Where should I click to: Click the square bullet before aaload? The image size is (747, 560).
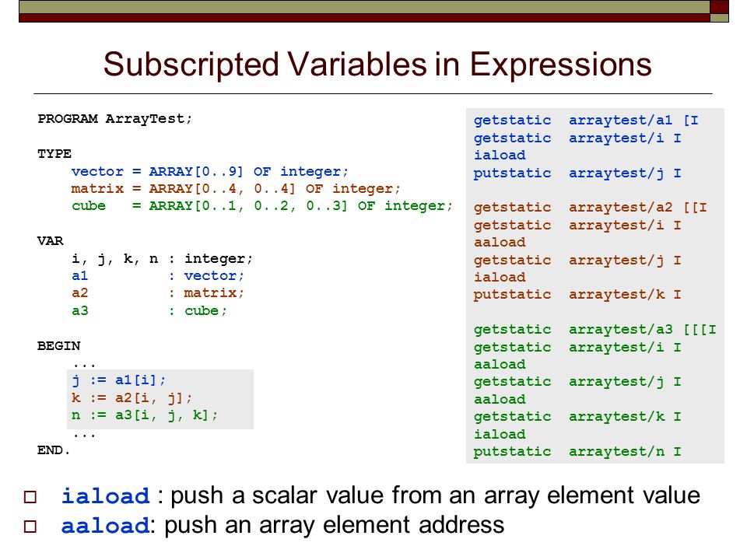point(30,527)
